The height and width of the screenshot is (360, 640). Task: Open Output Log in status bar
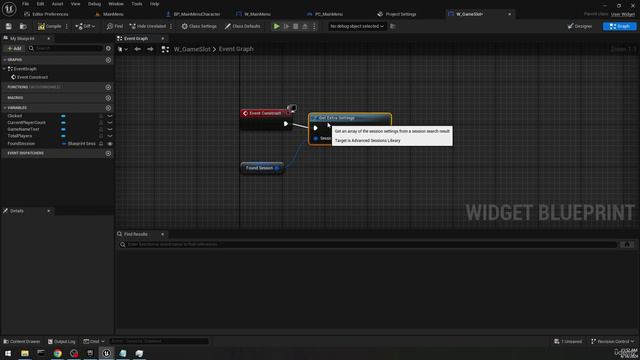pos(62,341)
